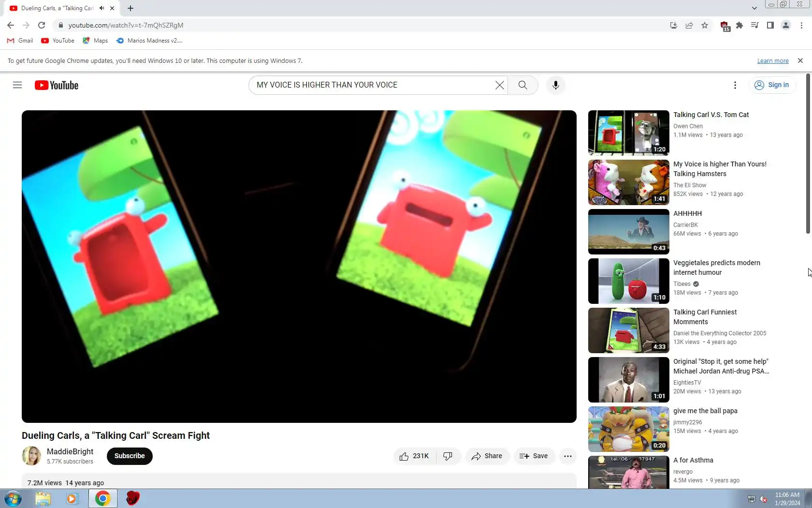
Task: Reload the YouTube page
Action: tap(42, 25)
